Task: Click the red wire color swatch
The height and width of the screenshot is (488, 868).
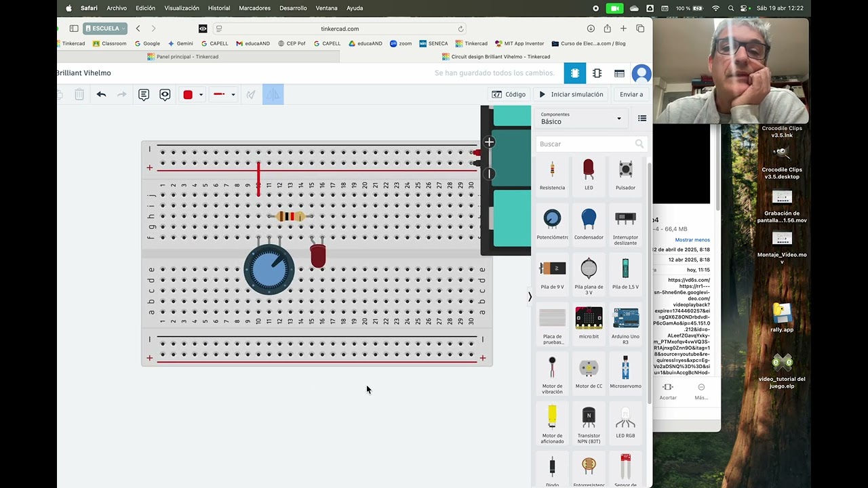Action: [x=188, y=94]
